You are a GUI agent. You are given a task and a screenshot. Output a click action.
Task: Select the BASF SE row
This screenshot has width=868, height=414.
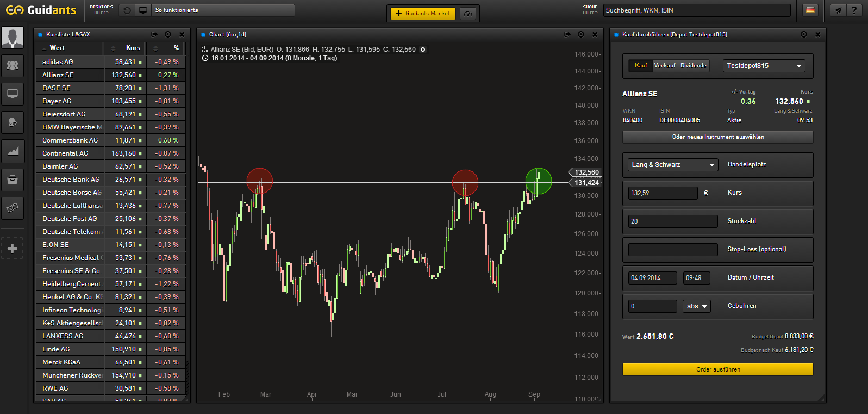tap(110, 88)
